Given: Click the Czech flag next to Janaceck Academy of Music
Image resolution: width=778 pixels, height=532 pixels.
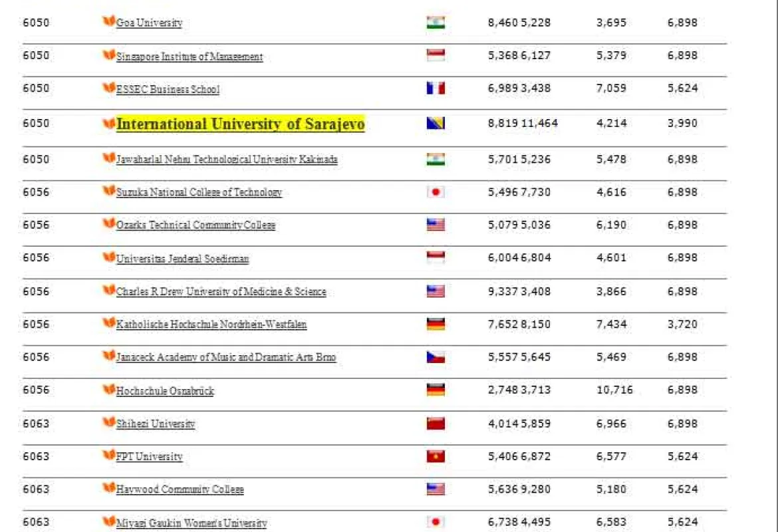Looking at the screenshot, I should click(435, 357).
